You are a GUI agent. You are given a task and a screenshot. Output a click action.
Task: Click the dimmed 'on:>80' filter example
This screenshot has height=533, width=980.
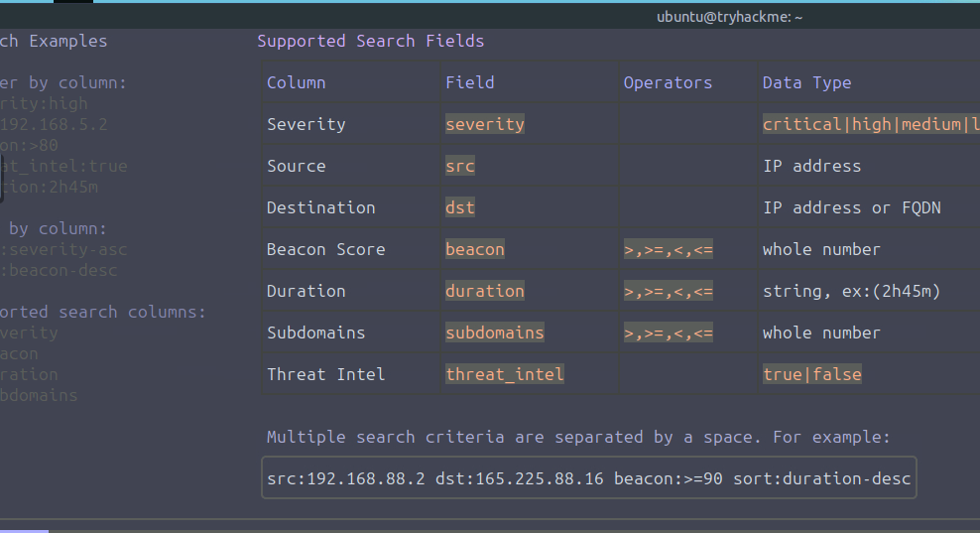click(x=29, y=145)
